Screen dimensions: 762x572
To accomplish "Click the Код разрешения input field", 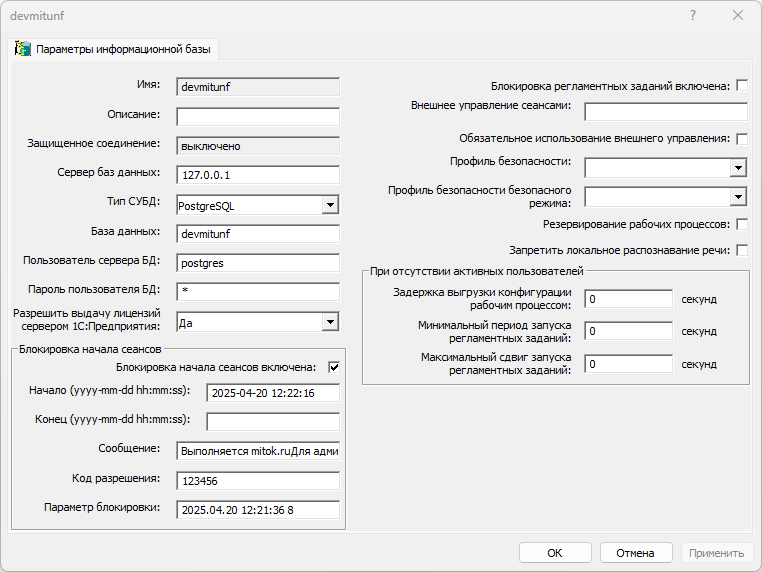I will [258, 480].
